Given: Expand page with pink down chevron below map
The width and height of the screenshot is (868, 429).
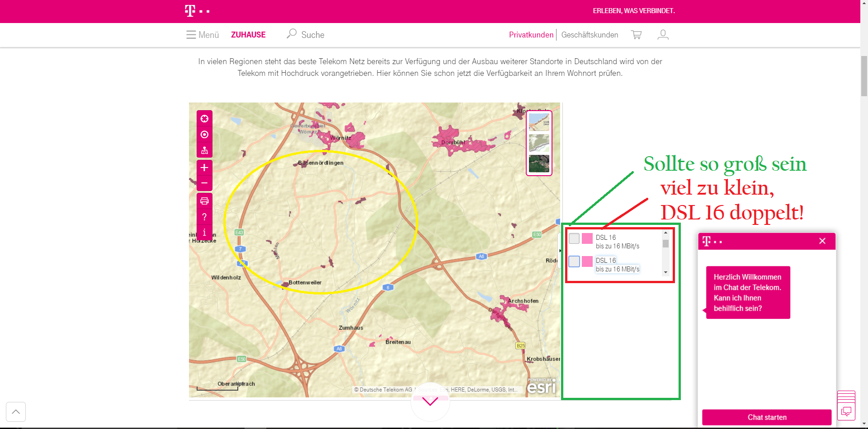Looking at the screenshot, I should click(x=430, y=401).
